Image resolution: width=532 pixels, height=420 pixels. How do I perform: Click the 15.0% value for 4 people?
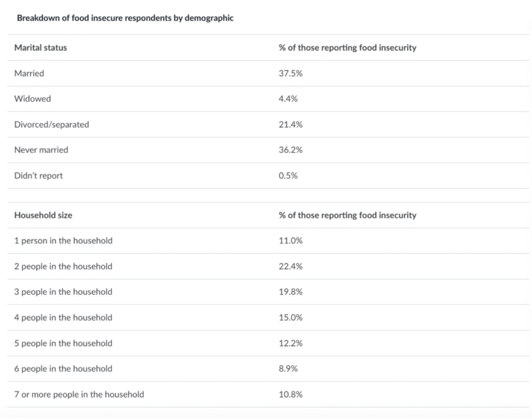point(291,318)
